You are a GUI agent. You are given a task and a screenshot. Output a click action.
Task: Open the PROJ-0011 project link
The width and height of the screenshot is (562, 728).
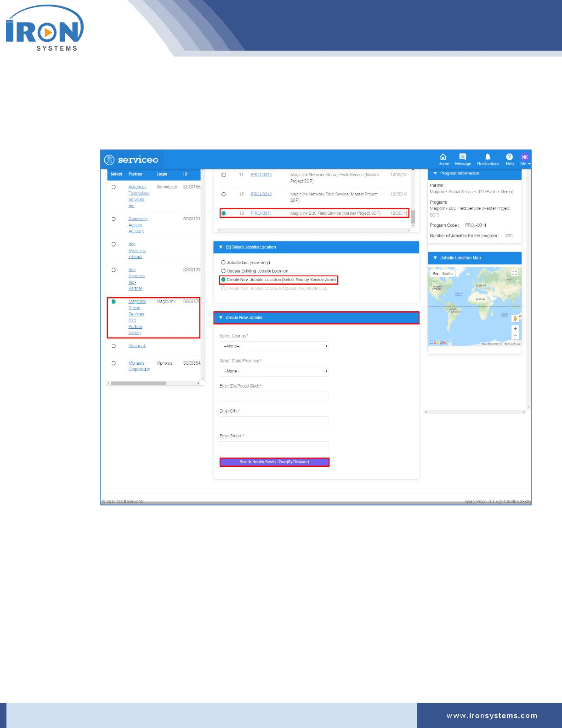[x=261, y=213]
